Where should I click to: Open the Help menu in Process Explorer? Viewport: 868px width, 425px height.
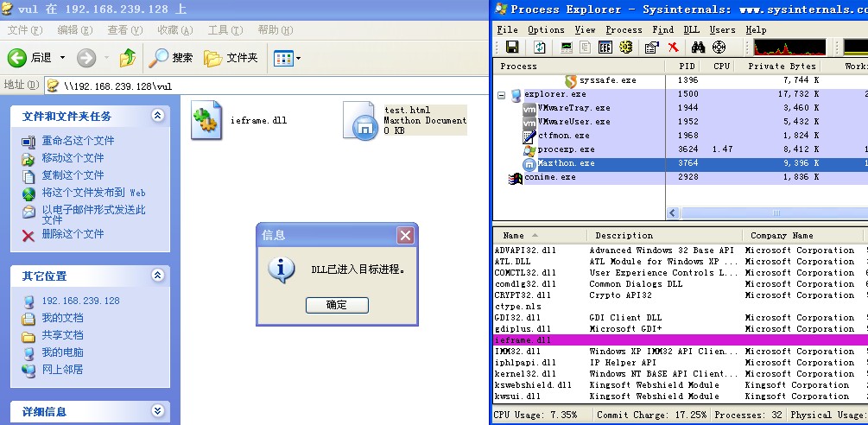[756, 30]
